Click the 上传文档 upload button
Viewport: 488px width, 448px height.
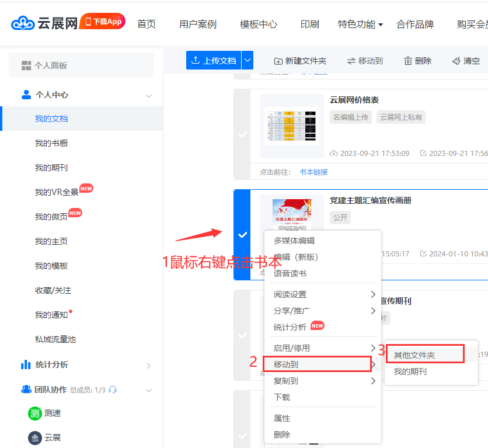(x=214, y=60)
